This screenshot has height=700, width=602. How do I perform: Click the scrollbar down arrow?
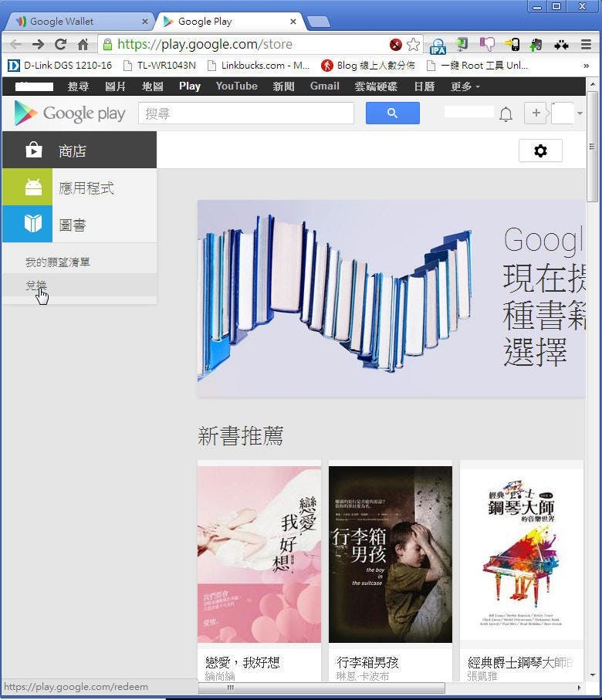tap(592, 675)
